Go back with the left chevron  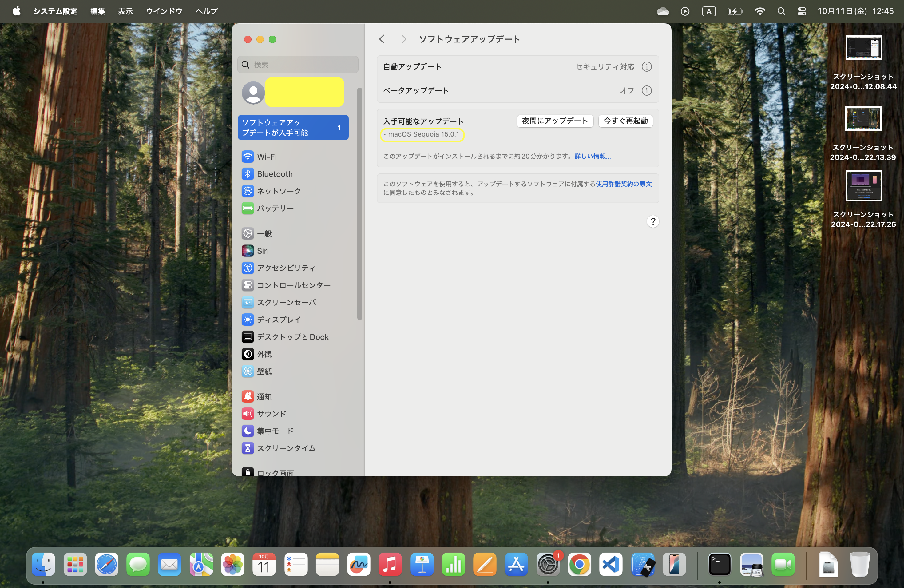382,39
